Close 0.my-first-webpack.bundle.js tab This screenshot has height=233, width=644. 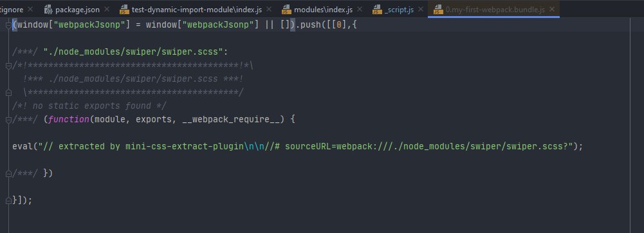[552, 9]
